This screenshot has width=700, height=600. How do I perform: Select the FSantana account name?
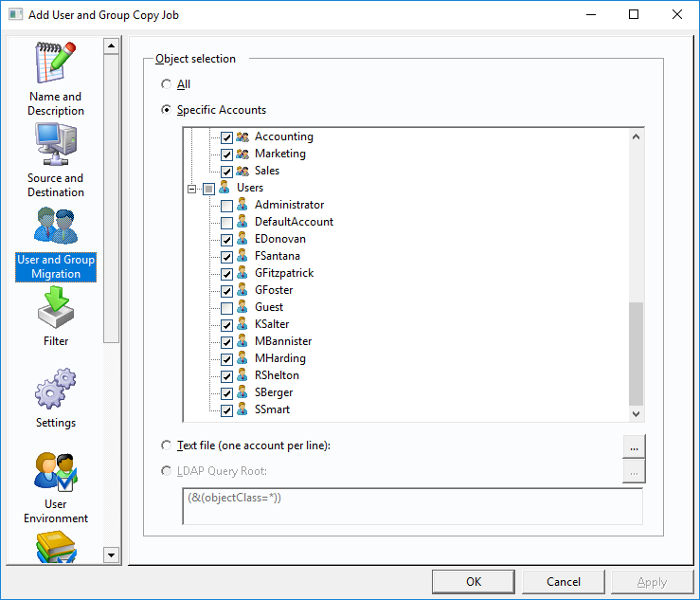[x=278, y=256]
